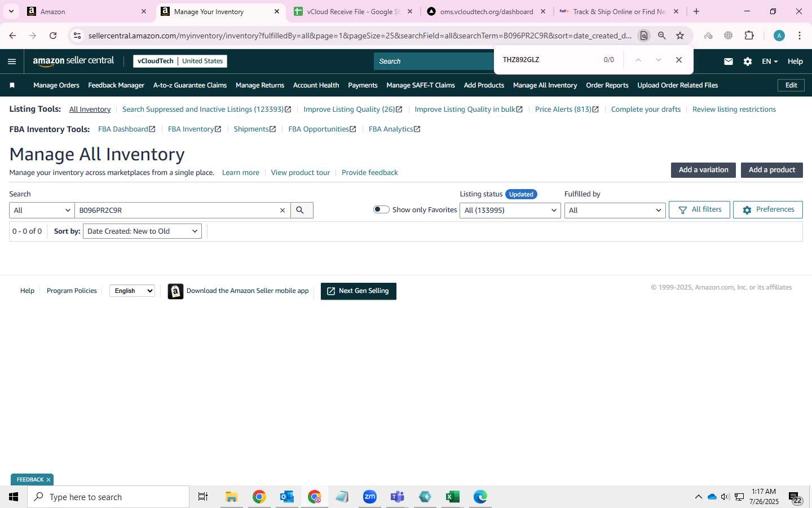Open Feedback Manager menu item
The height and width of the screenshot is (508, 812).
tap(116, 85)
